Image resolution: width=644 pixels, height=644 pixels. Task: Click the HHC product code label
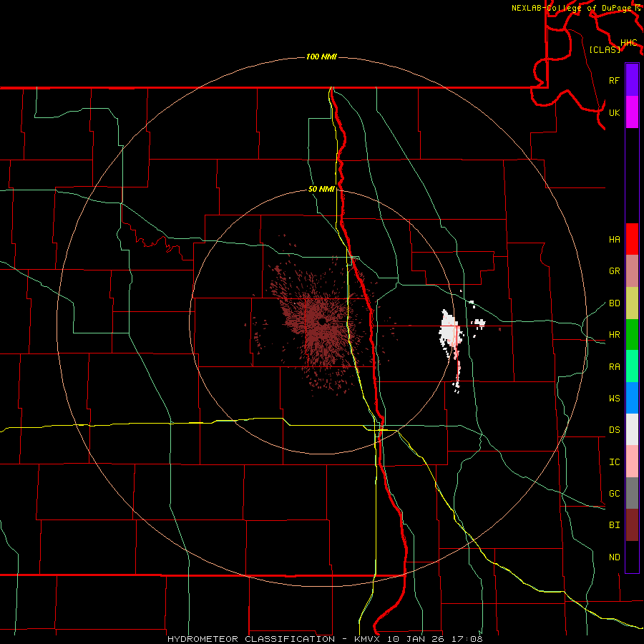pos(628,43)
